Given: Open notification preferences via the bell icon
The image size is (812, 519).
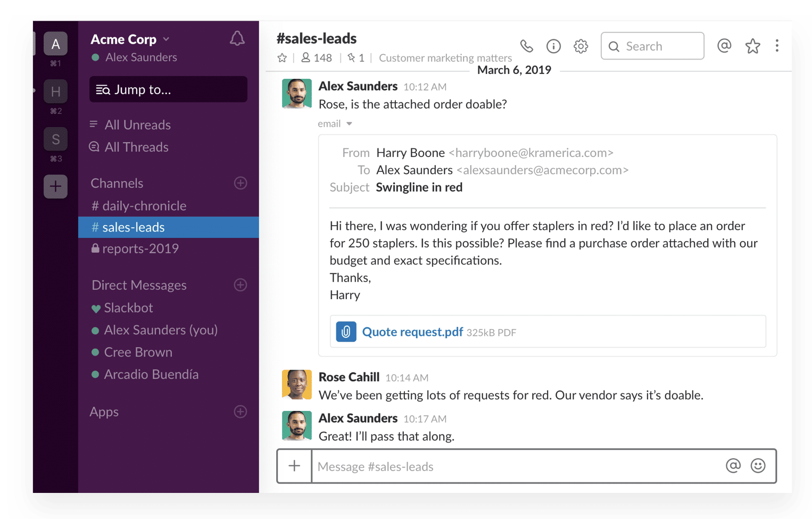Looking at the screenshot, I should click(x=237, y=38).
